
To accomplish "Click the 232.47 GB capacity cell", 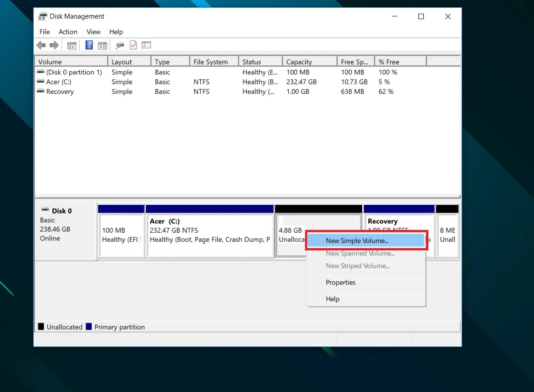I will pyautogui.click(x=301, y=82).
